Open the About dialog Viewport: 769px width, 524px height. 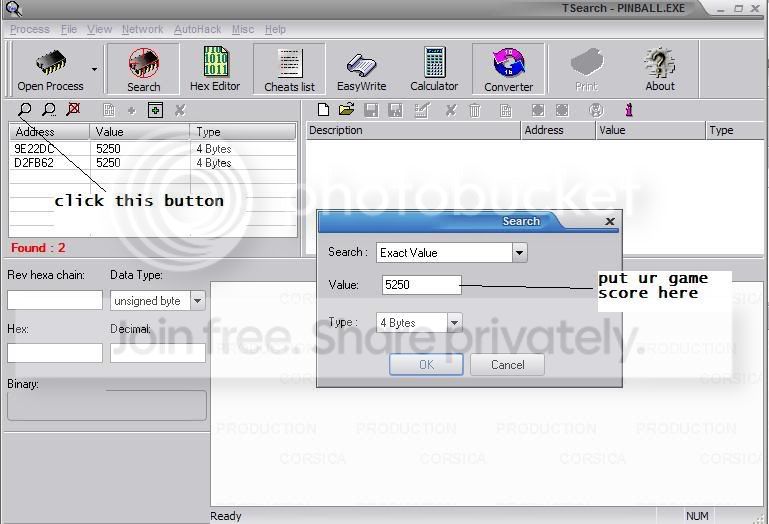pos(660,69)
